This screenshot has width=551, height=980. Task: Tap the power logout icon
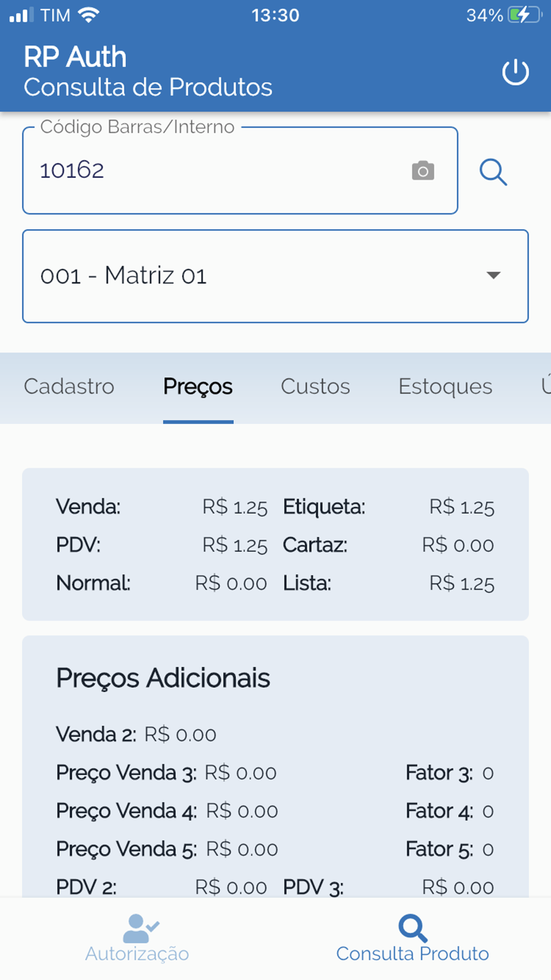(x=515, y=72)
